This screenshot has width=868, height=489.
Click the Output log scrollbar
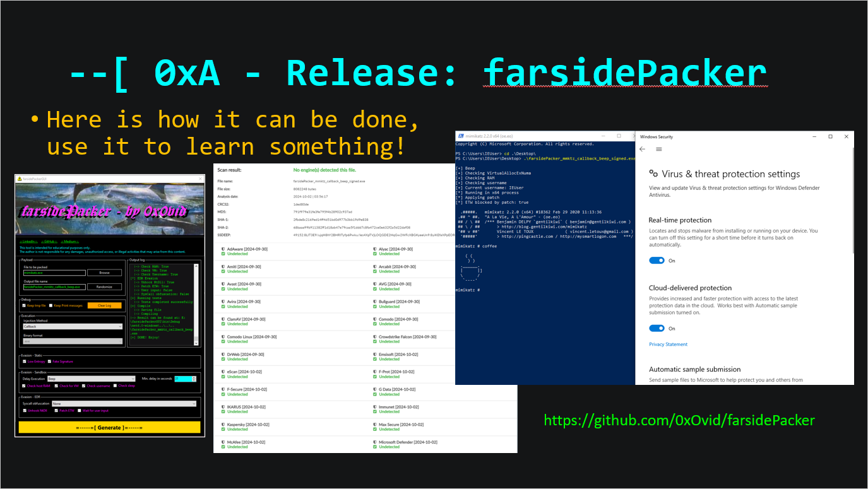[198, 304]
